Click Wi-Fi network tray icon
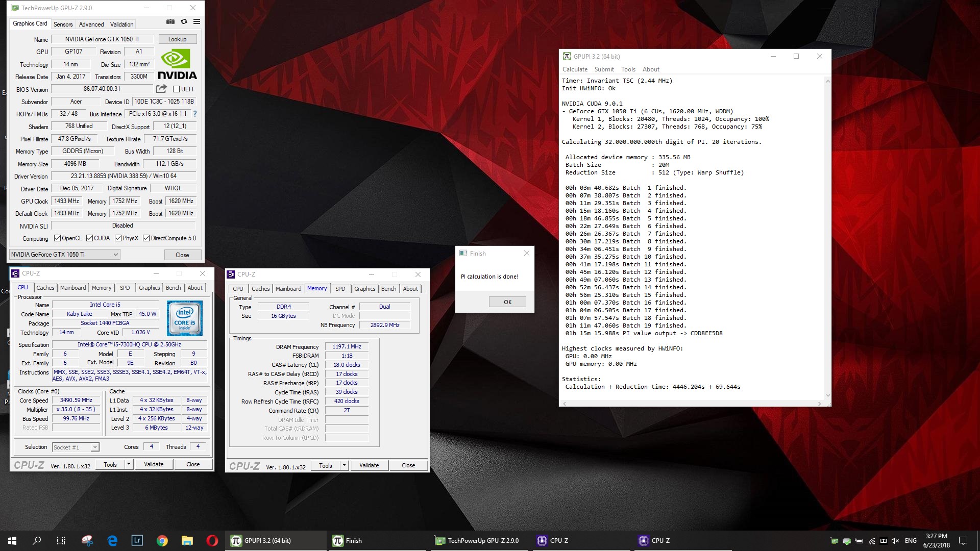Screen dimensions: 980x551 pyautogui.click(x=872, y=541)
